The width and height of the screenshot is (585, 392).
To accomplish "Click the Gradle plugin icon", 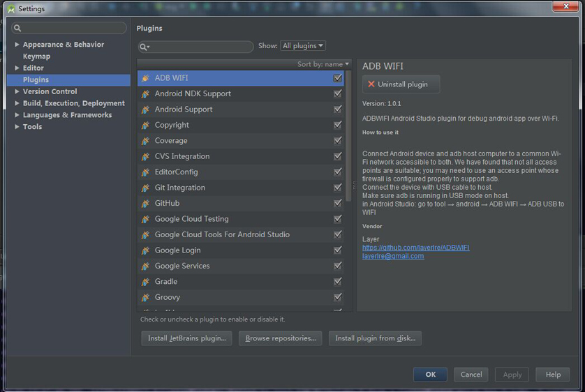I will click(x=145, y=281).
